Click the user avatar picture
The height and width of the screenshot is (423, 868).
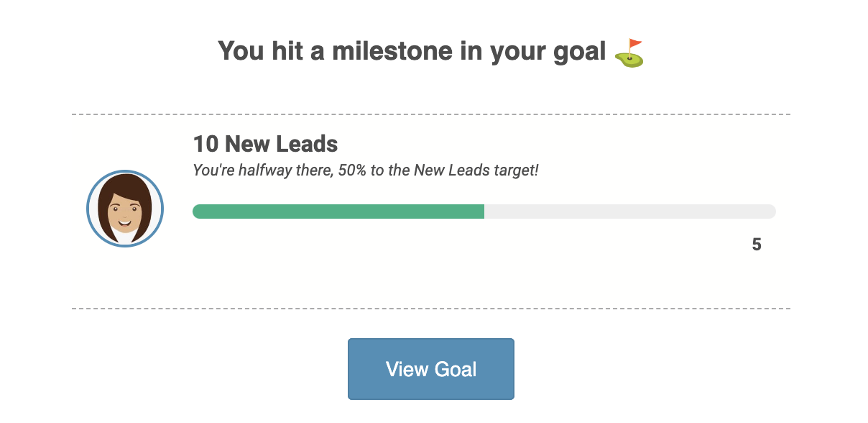tap(125, 209)
